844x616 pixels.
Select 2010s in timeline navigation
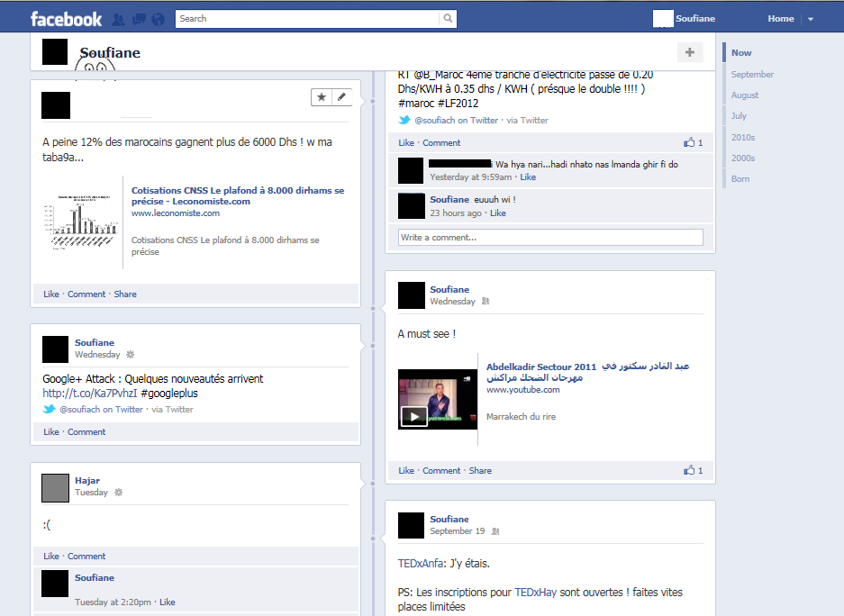tap(743, 138)
